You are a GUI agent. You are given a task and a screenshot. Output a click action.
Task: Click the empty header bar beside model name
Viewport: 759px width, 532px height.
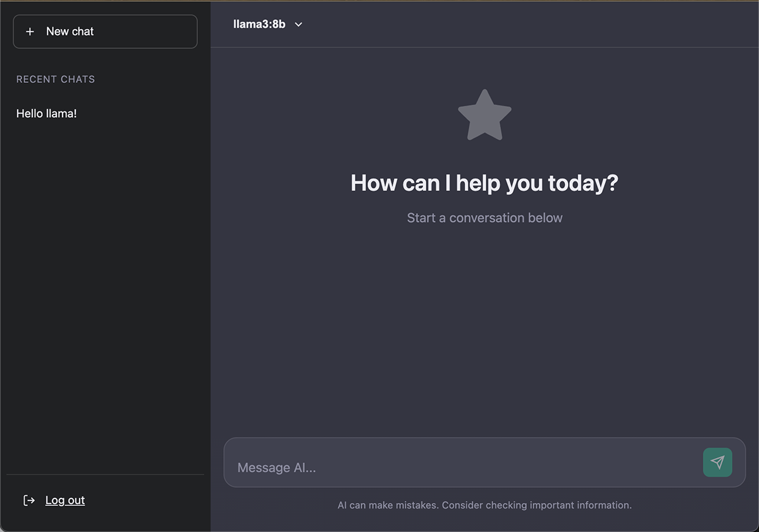coord(531,24)
